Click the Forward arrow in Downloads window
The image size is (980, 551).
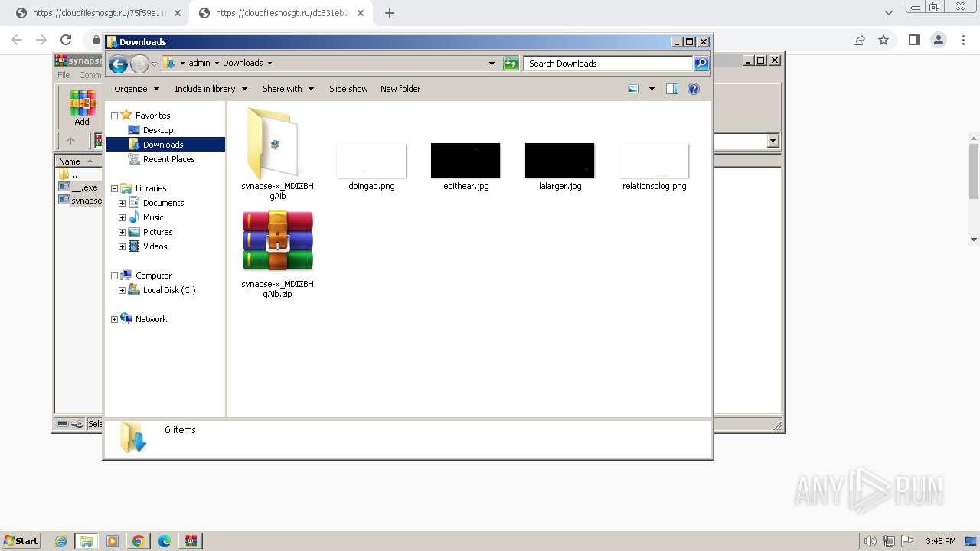[139, 64]
